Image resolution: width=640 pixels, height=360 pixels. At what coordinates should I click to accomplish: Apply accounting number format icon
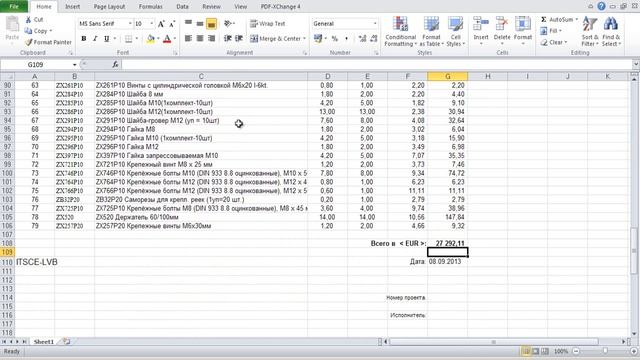318,38
